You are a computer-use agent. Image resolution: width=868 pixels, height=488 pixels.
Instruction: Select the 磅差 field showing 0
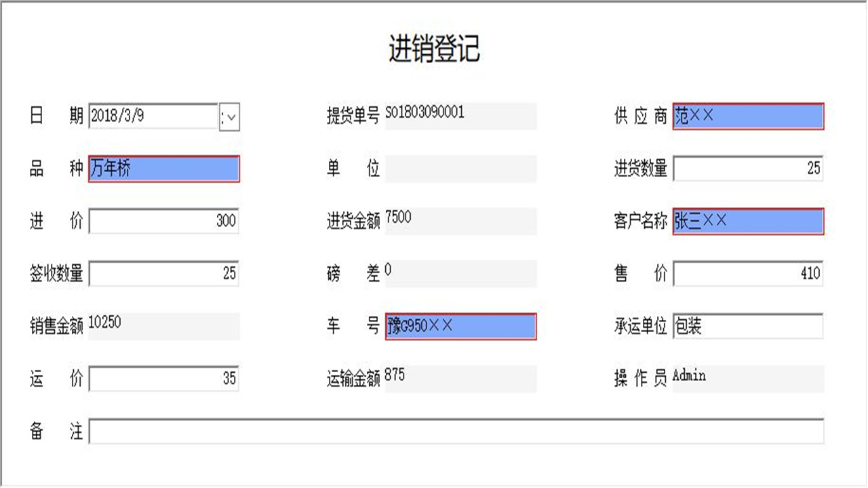tap(461, 274)
